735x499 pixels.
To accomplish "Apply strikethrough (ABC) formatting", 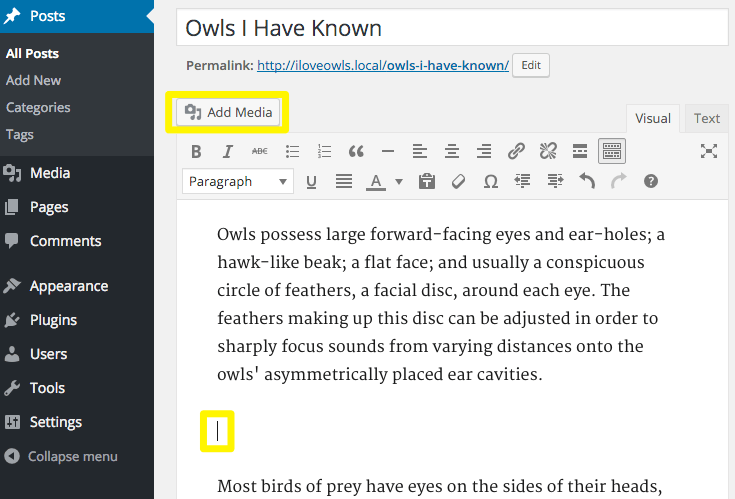I will (260, 151).
